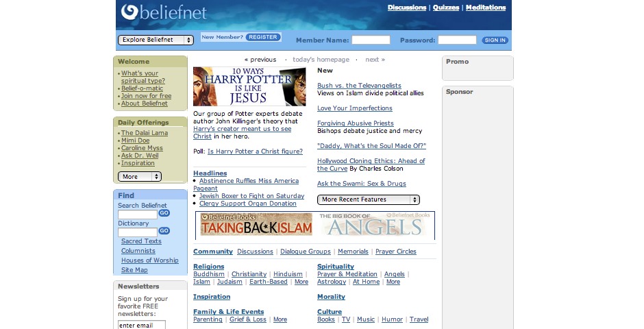The width and height of the screenshot is (644, 329).
Task: Open the Religions section
Action: click(209, 267)
